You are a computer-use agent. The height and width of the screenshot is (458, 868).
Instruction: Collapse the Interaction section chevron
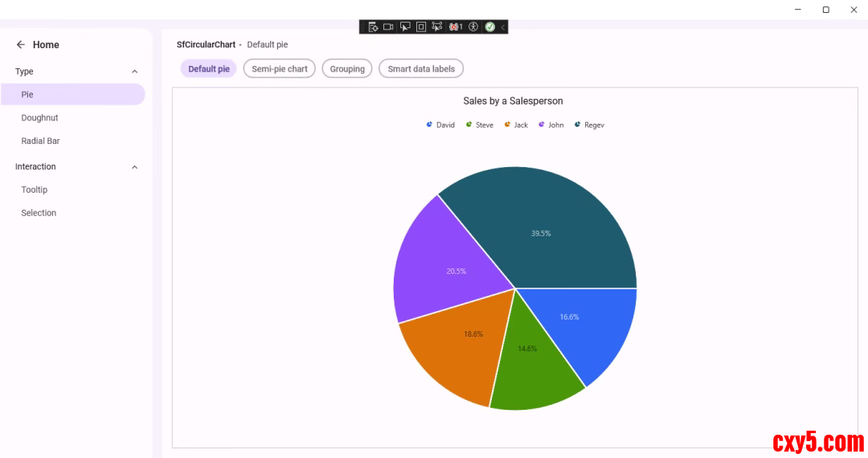click(x=134, y=167)
